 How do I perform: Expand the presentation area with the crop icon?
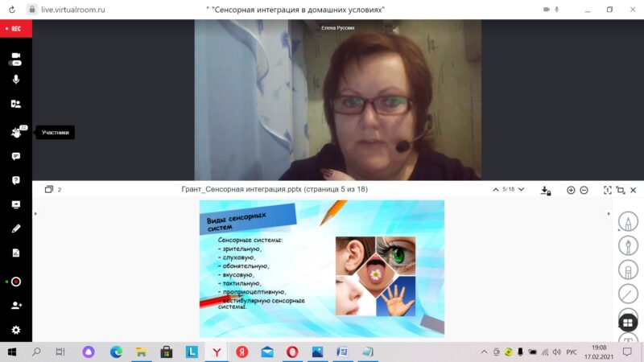[621, 190]
